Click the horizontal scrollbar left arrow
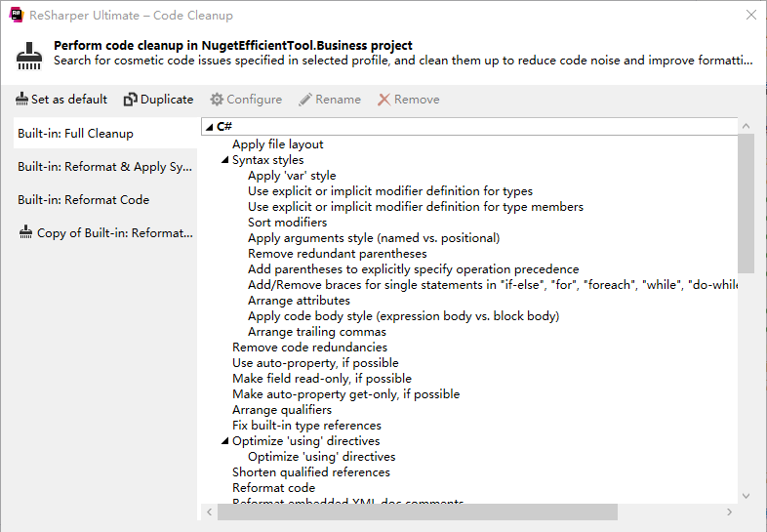This screenshot has width=767, height=532. (x=210, y=512)
